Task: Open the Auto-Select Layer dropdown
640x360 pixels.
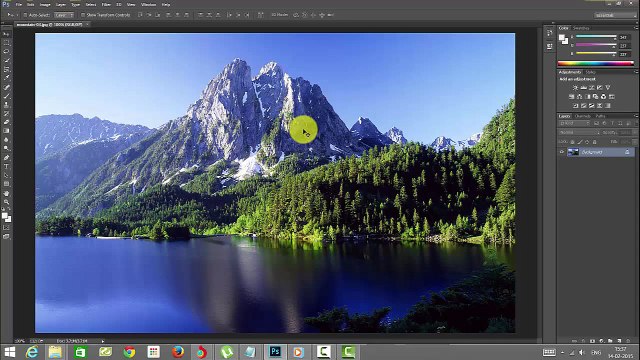Action: coord(64,15)
